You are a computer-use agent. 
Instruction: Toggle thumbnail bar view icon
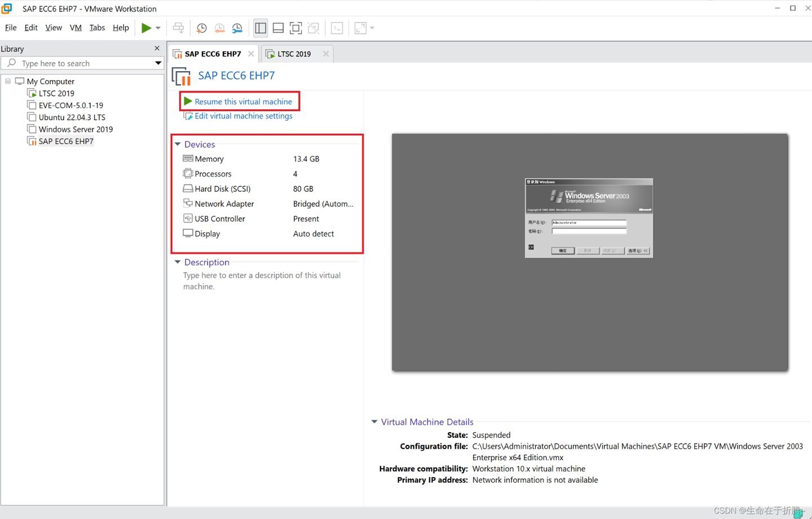(278, 28)
